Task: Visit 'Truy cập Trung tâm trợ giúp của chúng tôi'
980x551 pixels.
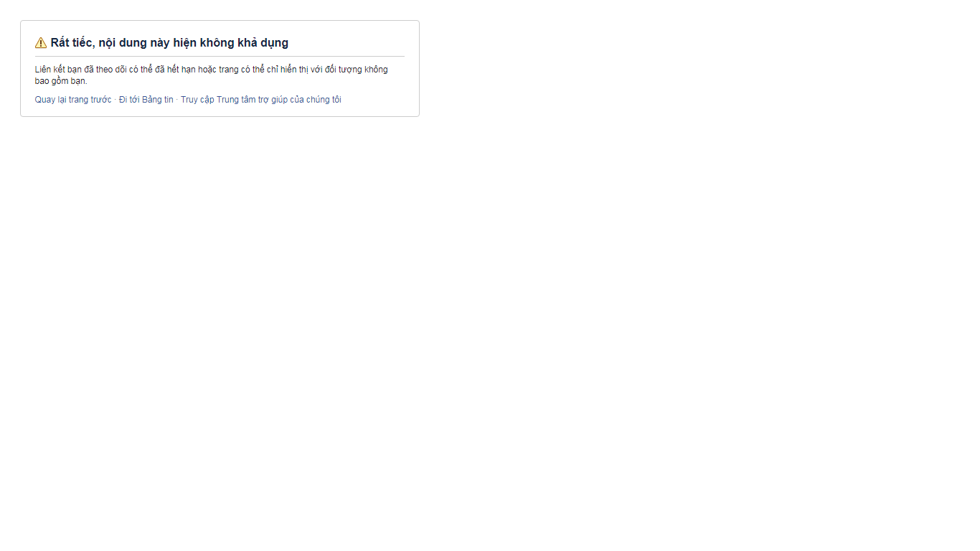Action: pyautogui.click(x=260, y=100)
